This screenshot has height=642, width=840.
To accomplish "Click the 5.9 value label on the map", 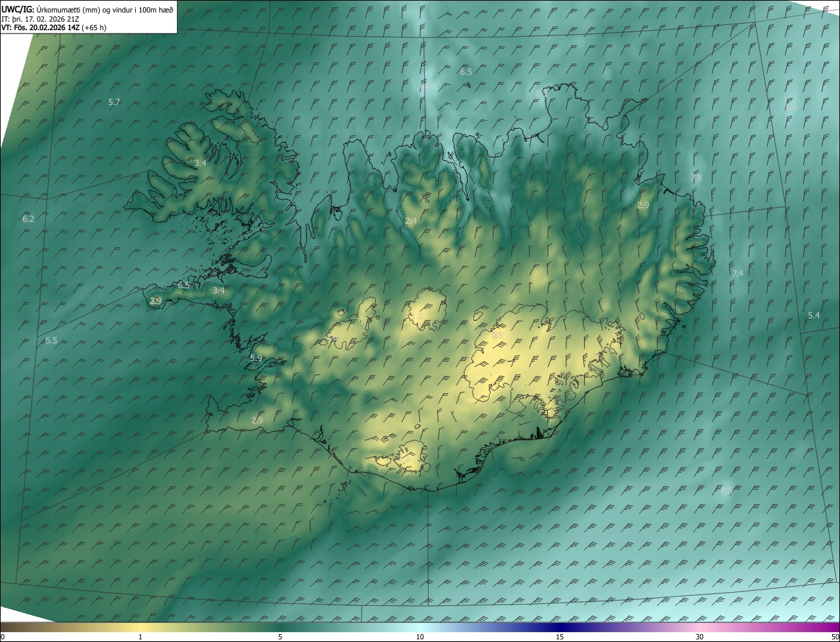I will 256,358.
